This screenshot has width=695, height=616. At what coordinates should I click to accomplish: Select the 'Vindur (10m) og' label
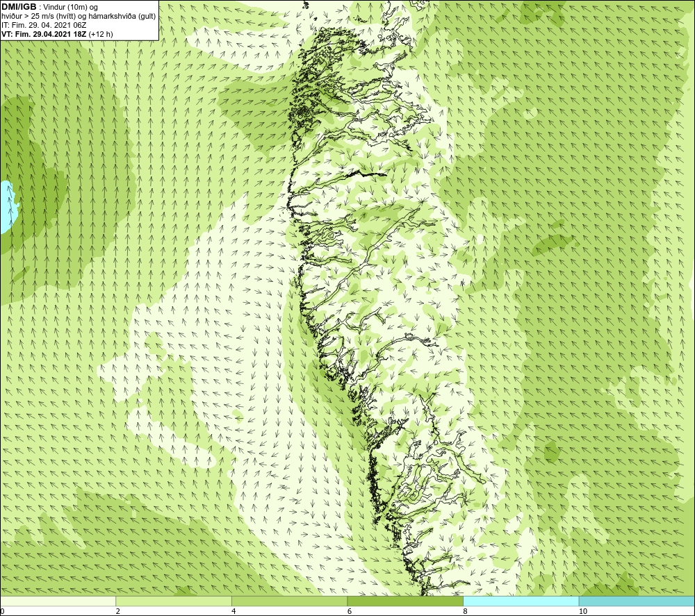click(x=72, y=8)
